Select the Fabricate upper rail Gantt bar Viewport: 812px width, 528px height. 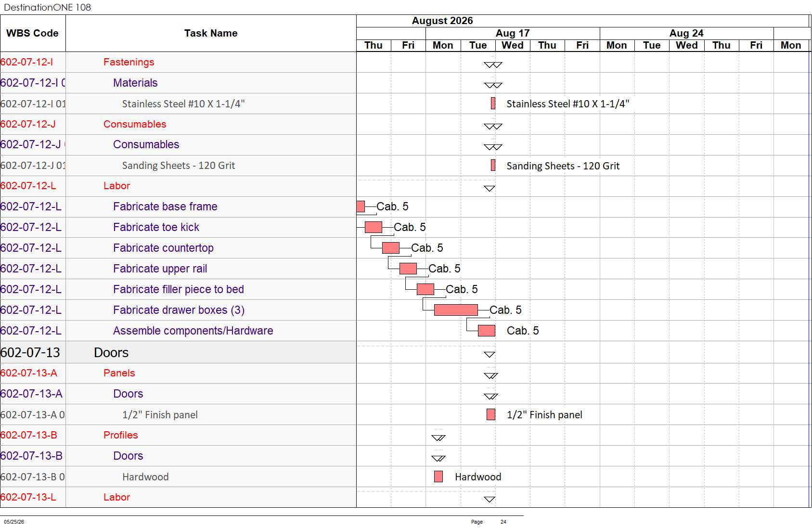408,269
